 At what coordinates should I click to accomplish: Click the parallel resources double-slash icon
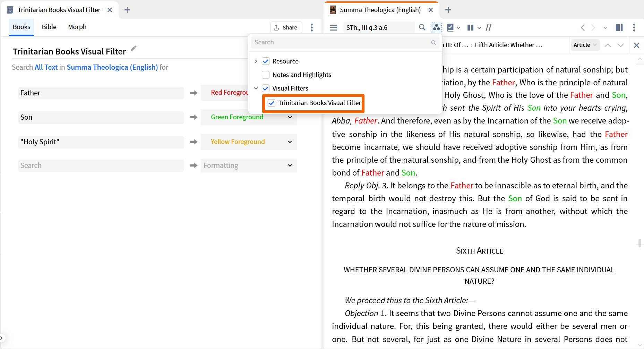tap(489, 27)
